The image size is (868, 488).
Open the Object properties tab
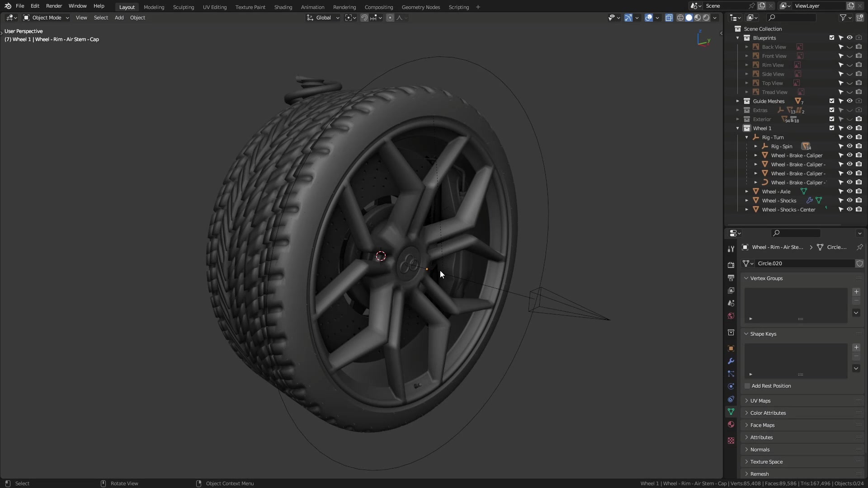pos(731,348)
